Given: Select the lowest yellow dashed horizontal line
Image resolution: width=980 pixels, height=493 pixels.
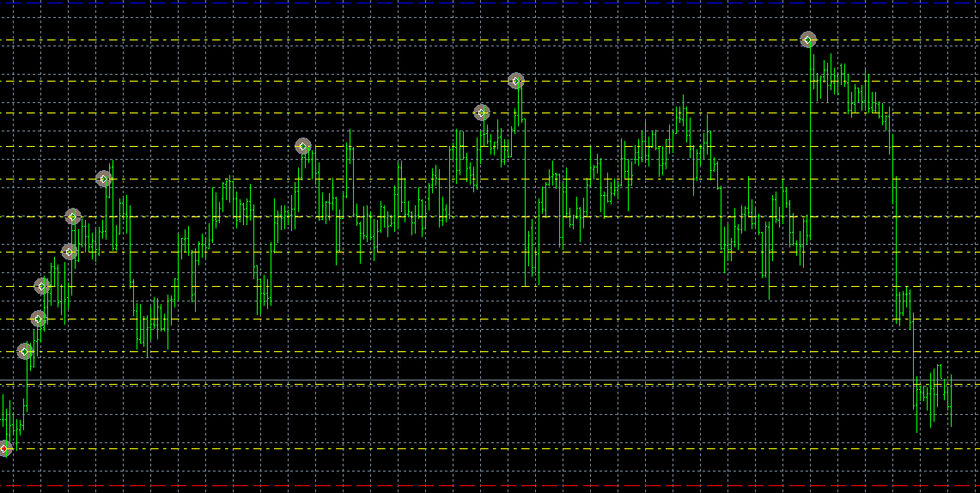Looking at the screenshot, I should tap(490, 448).
